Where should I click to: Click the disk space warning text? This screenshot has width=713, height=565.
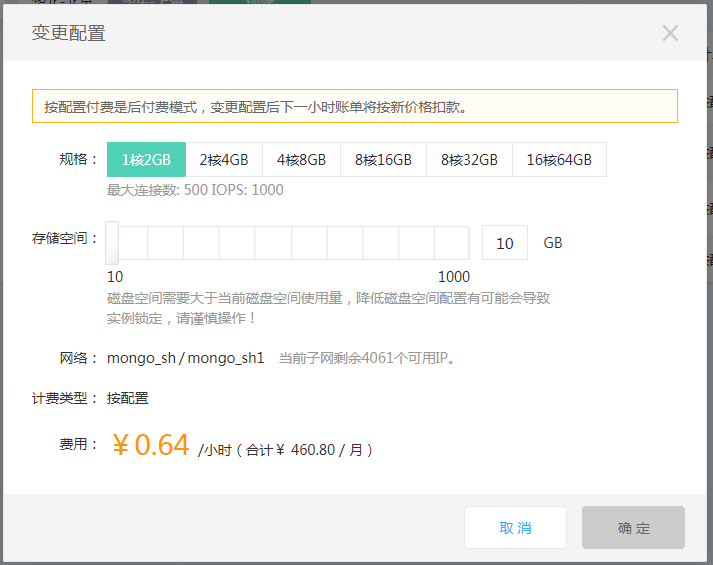click(328, 308)
